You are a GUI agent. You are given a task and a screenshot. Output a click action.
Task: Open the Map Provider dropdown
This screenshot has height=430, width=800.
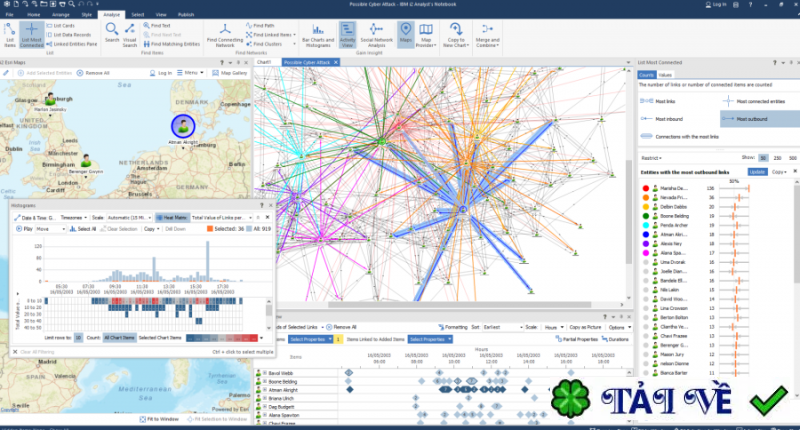coord(426,35)
